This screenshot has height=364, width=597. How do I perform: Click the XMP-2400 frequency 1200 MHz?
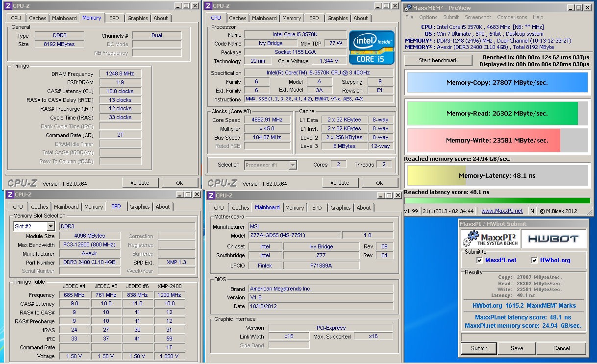pyautogui.click(x=170, y=295)
